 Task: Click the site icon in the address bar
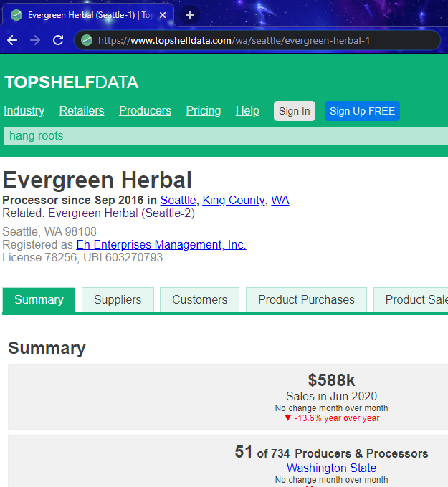click(87, 40)
